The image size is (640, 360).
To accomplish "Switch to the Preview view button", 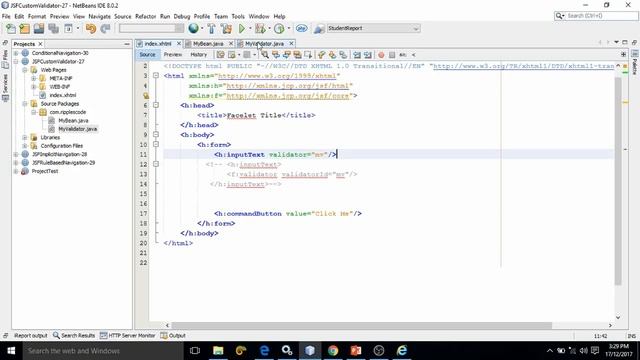I will [173, 55].
